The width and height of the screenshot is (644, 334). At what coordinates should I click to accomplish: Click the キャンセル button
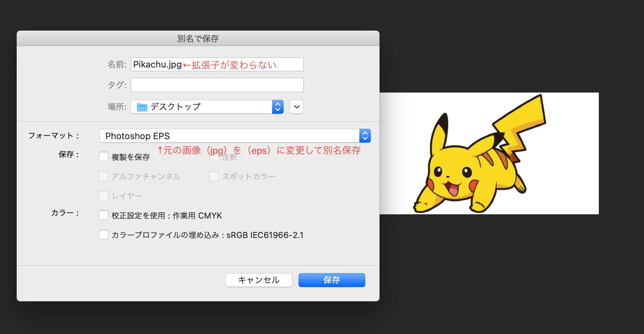(x=259, y=280)
